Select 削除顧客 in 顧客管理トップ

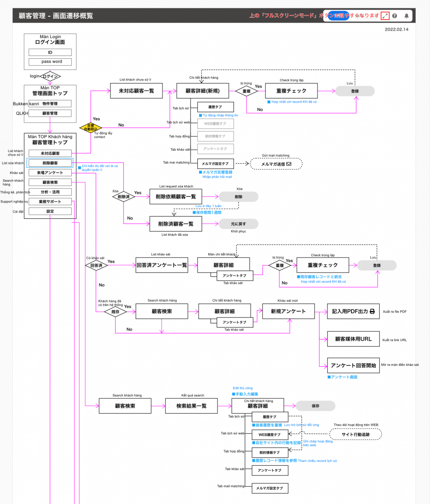[50, 163]
